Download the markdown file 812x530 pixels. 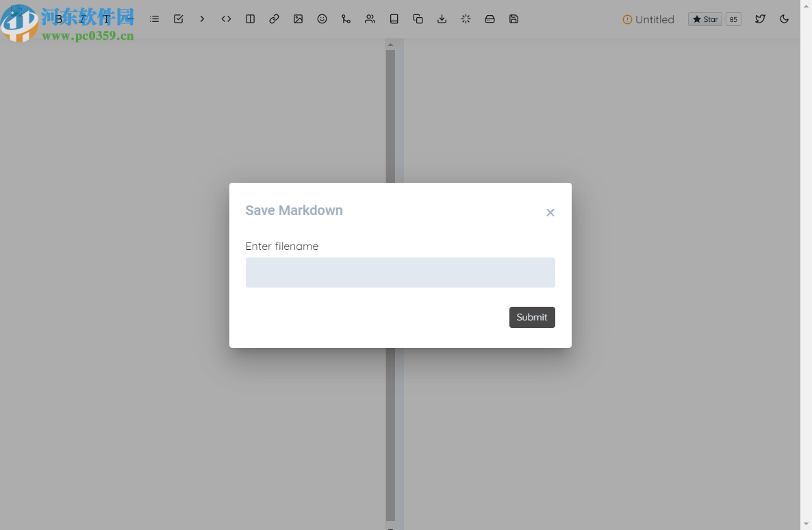pyautogui.click(x=442, y=18)
